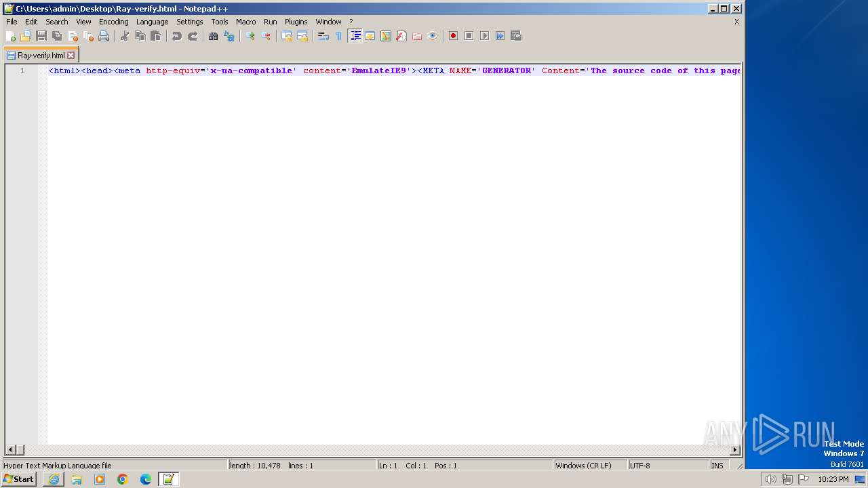Toggle synchronized horizontal scrolling icon
The height and width of the screenshot is (488, 868).
tap(302, 36)
